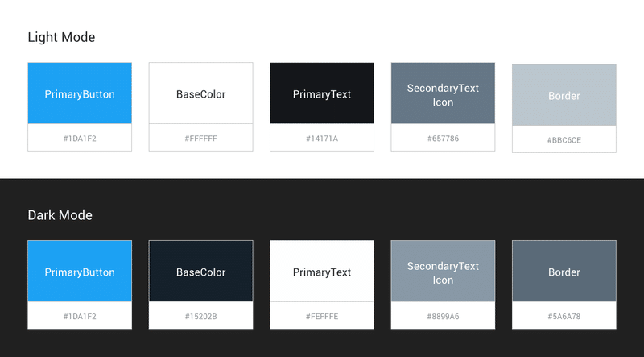
Task: Select the Dark Mode BaseColor swatch
Action: (x=200, y=271)
